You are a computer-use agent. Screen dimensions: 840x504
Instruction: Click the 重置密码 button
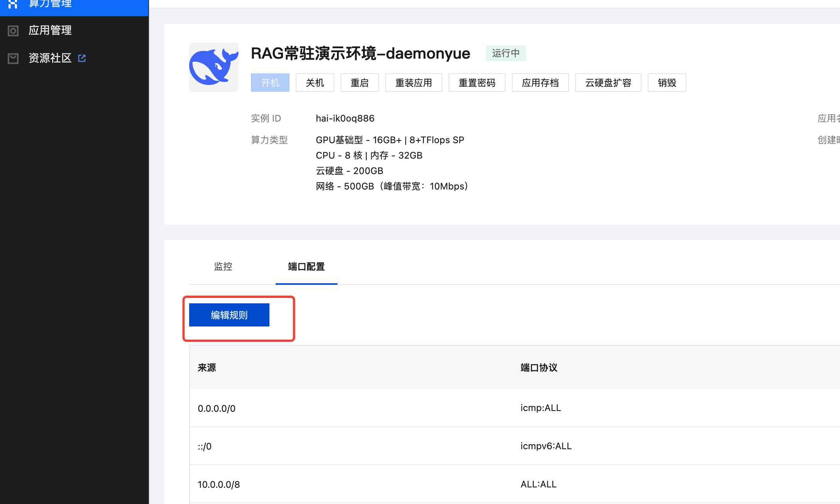pyautogui.click(x=477, y=83)
